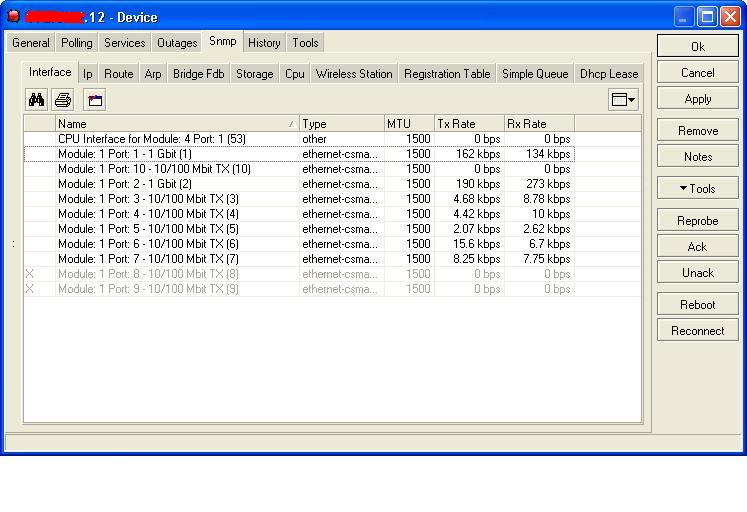Click the Remove button
Viewport: 747px width, 512px height.
click(697, 131)
